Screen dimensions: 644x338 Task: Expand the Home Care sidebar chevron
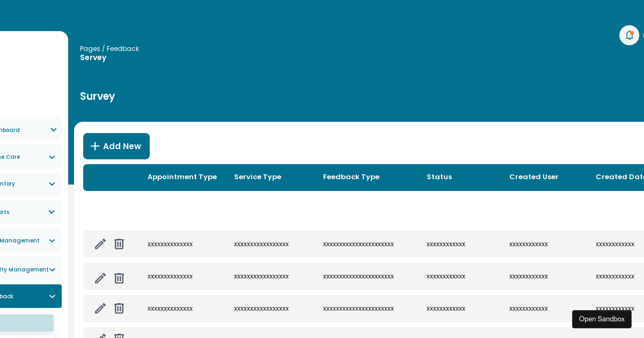point(52,157)
